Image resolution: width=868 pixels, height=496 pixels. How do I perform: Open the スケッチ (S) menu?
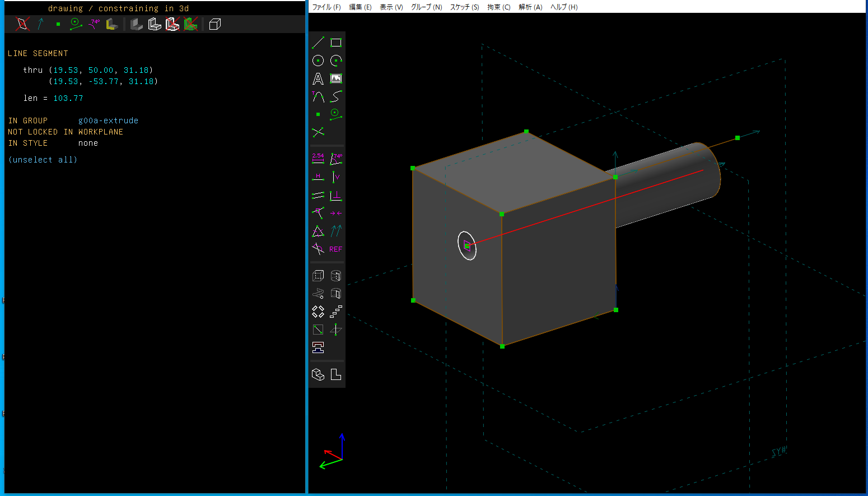pos(464,7)
